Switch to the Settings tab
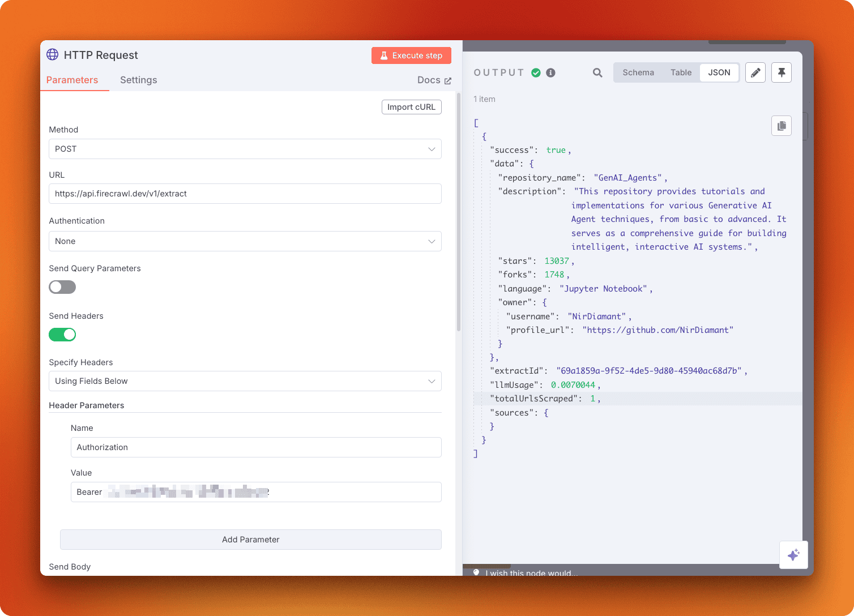854x616 pixels. click(x=138, y=80)
